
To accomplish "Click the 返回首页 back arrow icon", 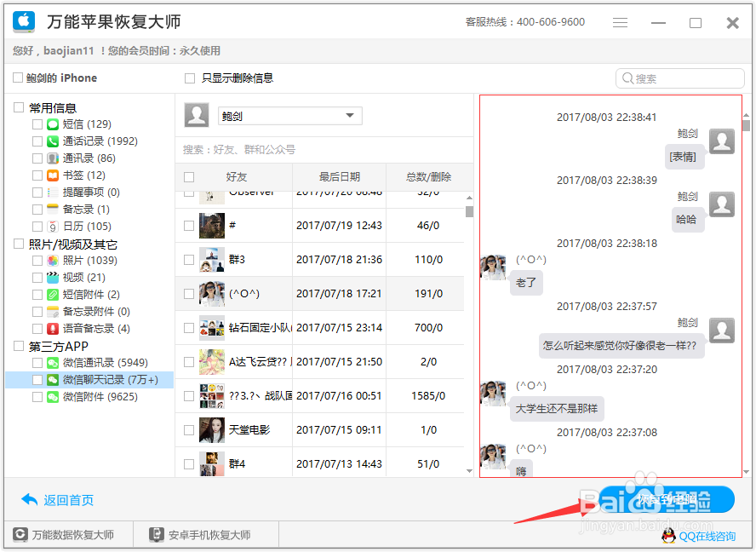I will click(30, 499).
